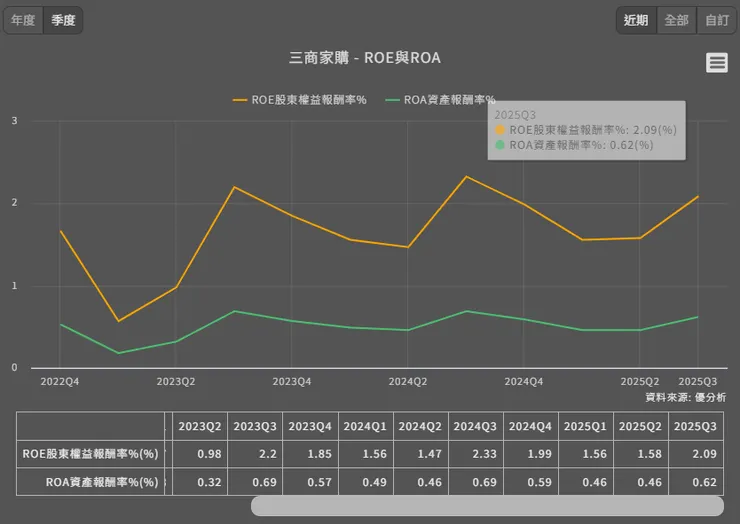
Task: Click the 2024Q1 table column header
Action: [x=365, y=426]
